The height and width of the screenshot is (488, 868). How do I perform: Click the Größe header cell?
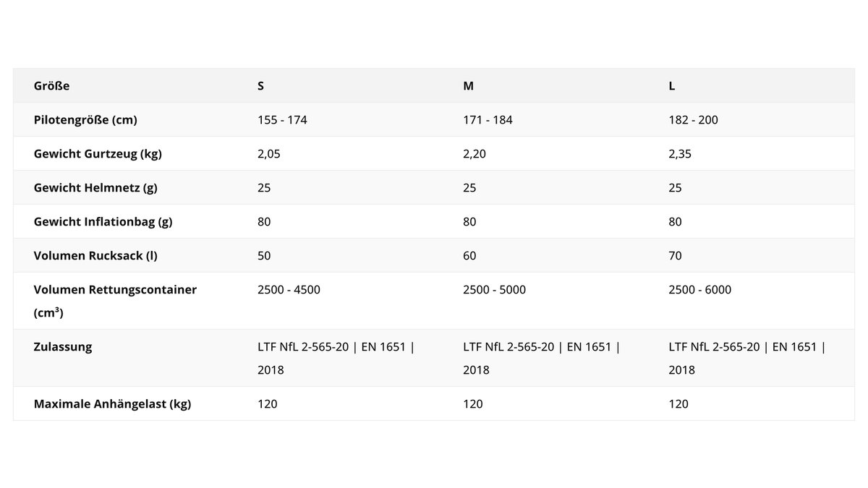[52, 86]
